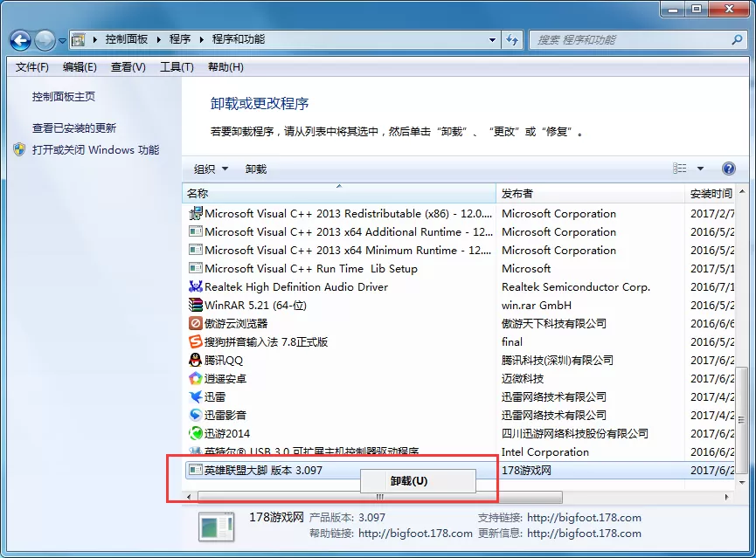Select the 搜狗拼音输入法 7.8正式版 icon
Image resolution: width=756 pixels, height=558 pixels.
pos(195,341)
